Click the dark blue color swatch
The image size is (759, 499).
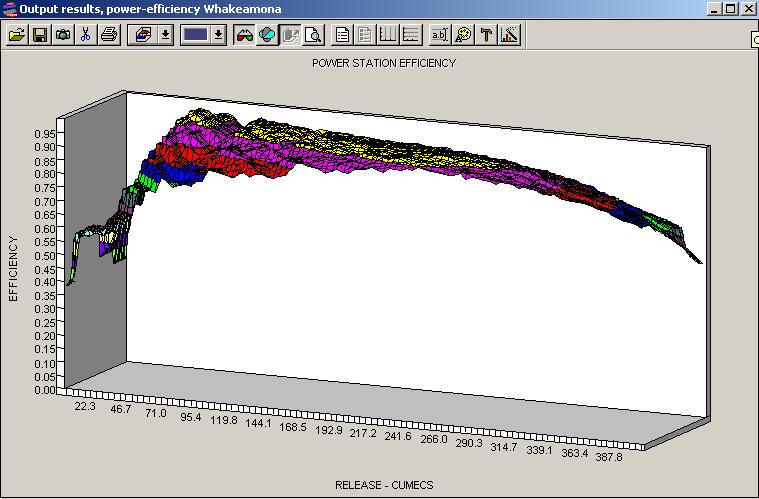pyautogui.click(x=196, y=35)
